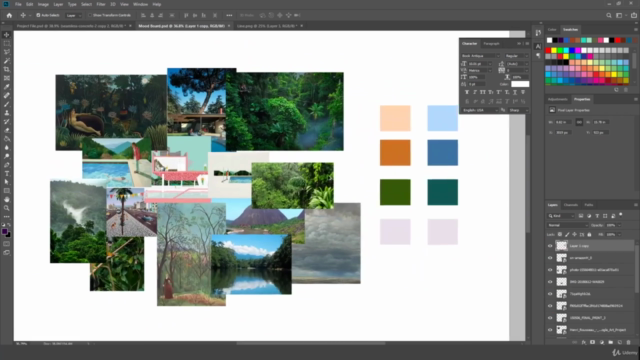Open the Auto-Select Layer dropdown

click(73, 15)
